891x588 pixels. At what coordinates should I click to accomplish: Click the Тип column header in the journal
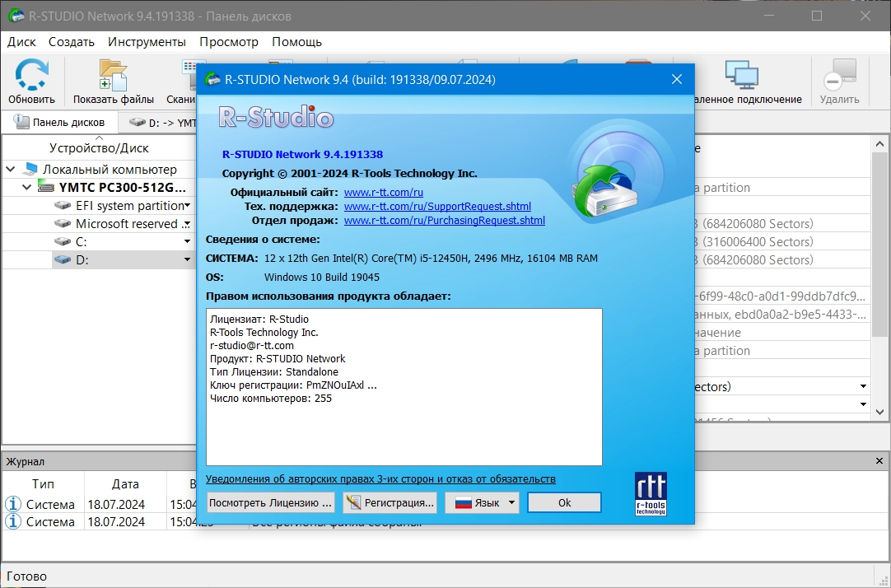(x=43, y=484)
